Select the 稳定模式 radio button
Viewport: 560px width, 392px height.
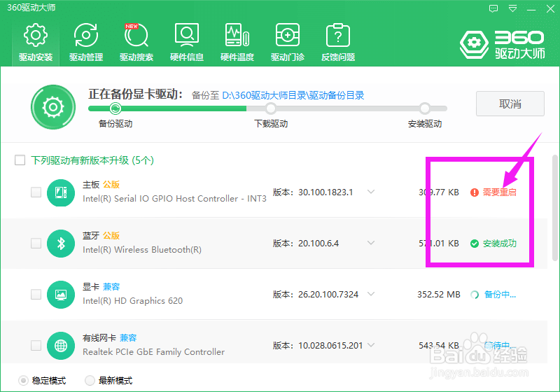[x=23, y=381]
